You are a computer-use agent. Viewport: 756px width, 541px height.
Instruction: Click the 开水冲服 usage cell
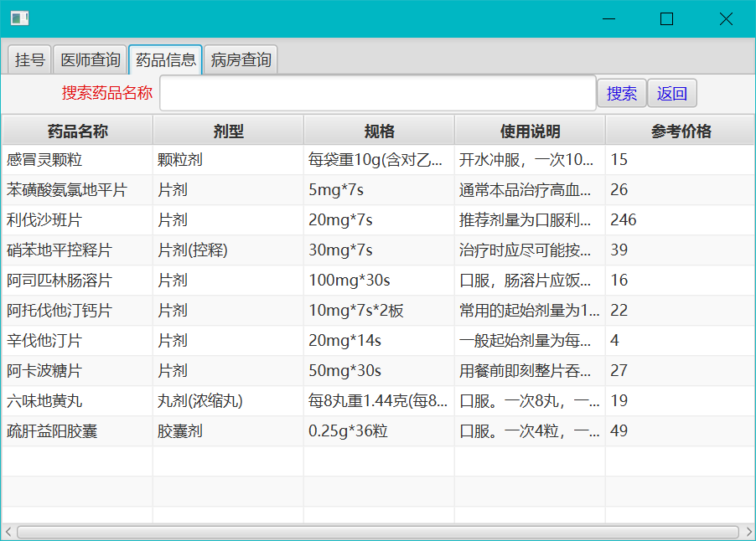click(530, 159)
